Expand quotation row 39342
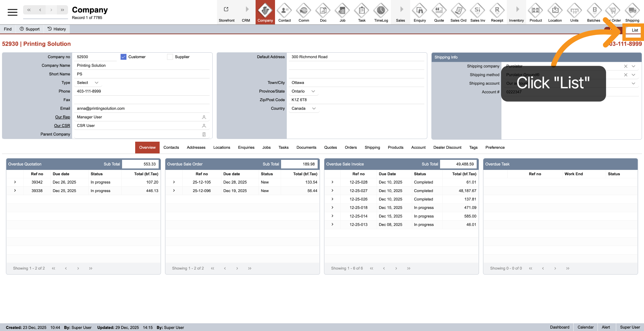Viewport: 644px width, 331px height. [15, 182]
